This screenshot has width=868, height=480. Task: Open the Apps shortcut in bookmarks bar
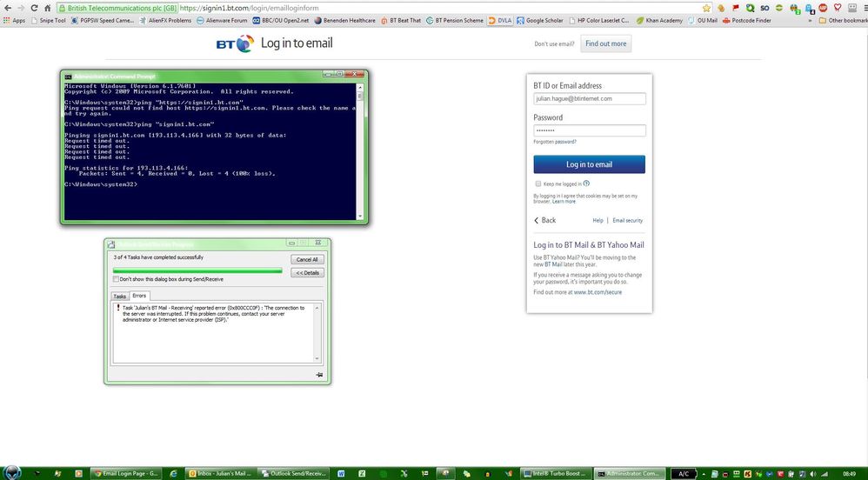(15, 21)
